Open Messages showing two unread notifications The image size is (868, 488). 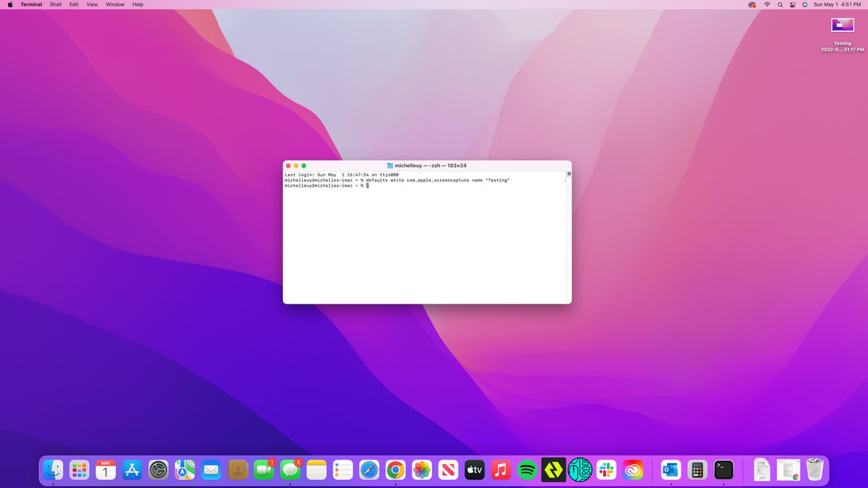coord(291,469)
